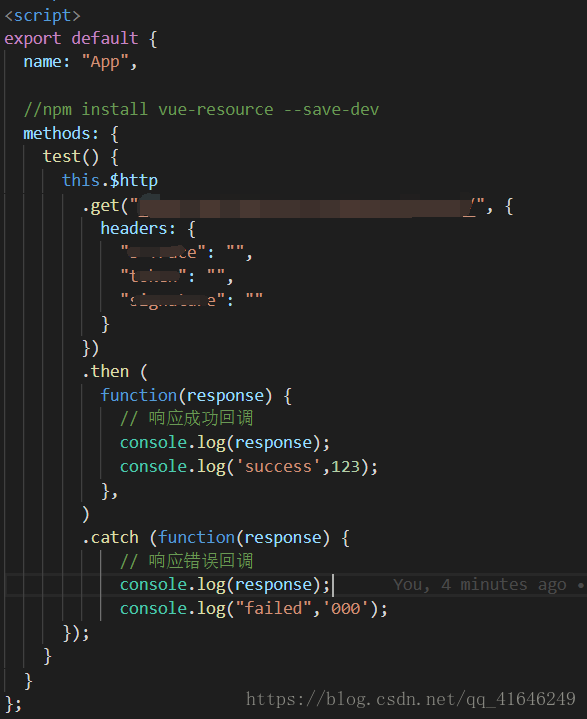Click the 'this.$http' expression
The width and height of the screenshot is (587, 719).
pyautogui.click(x=110, y=180)
